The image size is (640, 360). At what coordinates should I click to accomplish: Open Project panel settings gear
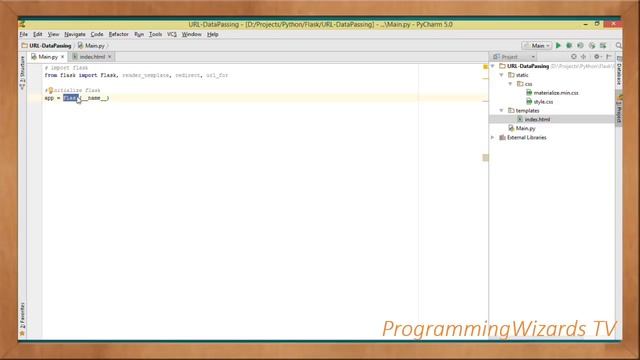597,57
